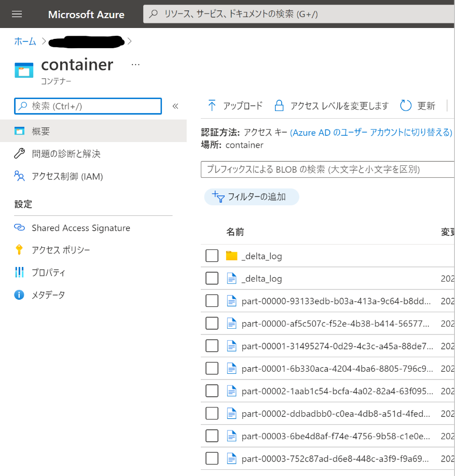Click the container resource icon beside title
Viewport: 455px width, 476px height.
pos(24,70)
